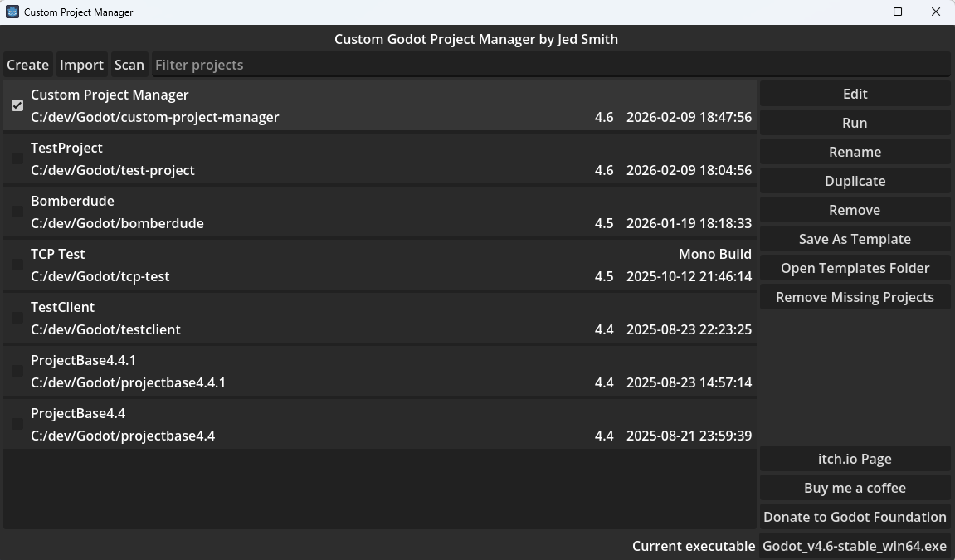The width and height of the screenshot is (955, 560).
Task: Enable the TestClient project checkbox
Action: point(17,318)
